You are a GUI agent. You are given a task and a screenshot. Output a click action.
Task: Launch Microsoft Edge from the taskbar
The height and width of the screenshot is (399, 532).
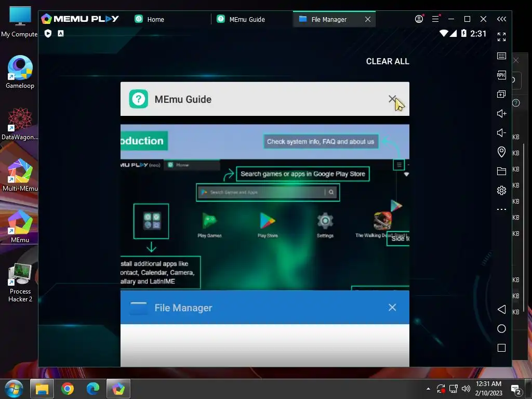tap(92, 389)
